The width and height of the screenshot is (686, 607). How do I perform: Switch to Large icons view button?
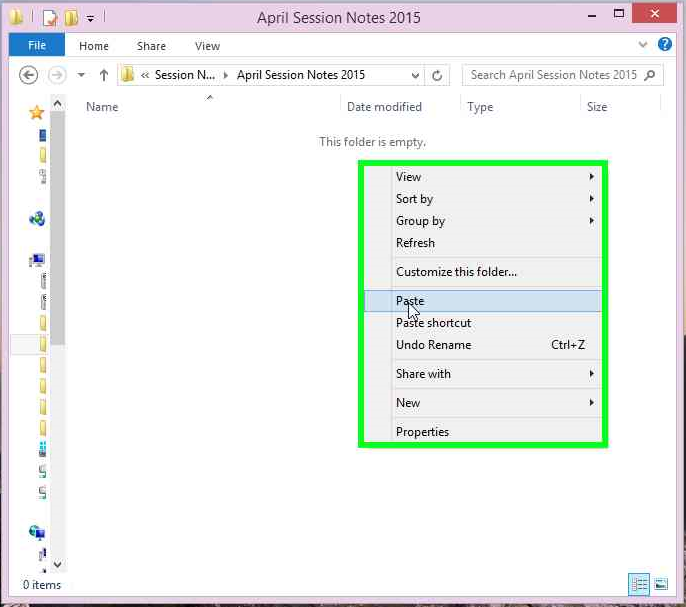pyautogui.click(x=661, y=584)
